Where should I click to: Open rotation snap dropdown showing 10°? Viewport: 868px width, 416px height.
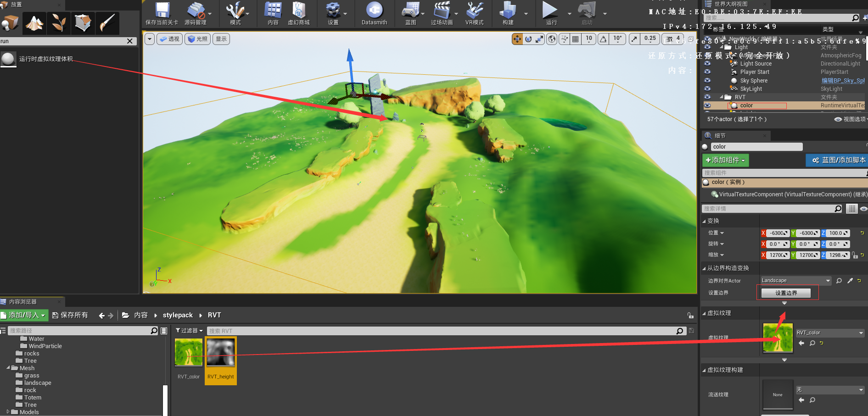tap(617, 39)
